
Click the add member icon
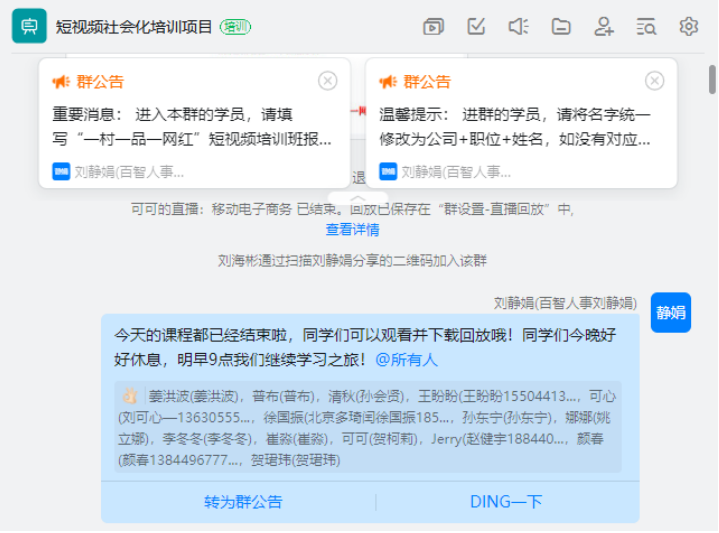point(603,27)
